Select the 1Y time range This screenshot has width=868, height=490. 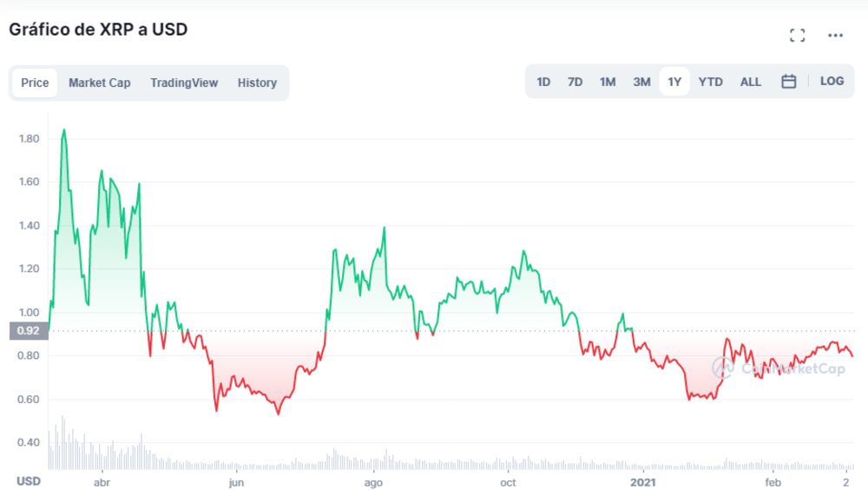pyautogui.click(x=674, y=82)
